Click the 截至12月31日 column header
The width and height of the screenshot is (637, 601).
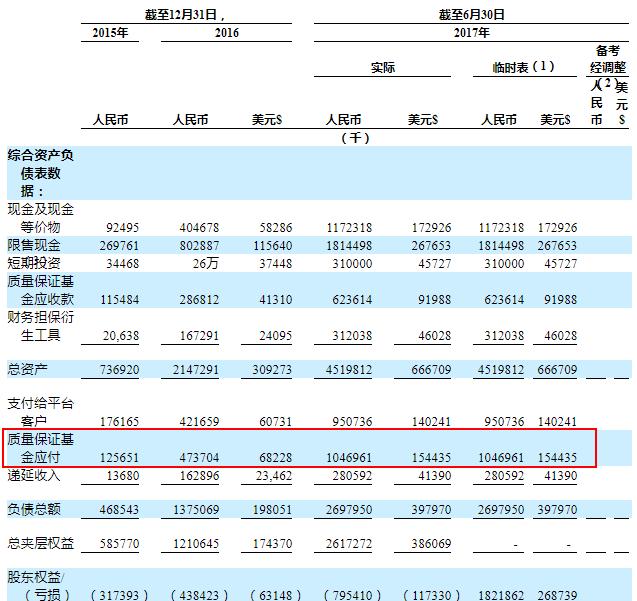[185, 15]
